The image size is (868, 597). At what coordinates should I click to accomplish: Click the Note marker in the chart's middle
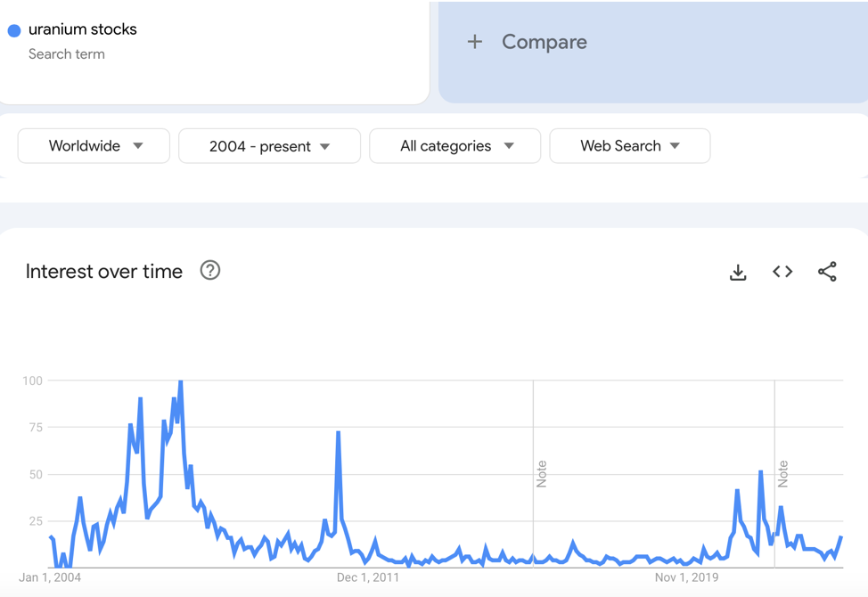click(x=542, y=473)
